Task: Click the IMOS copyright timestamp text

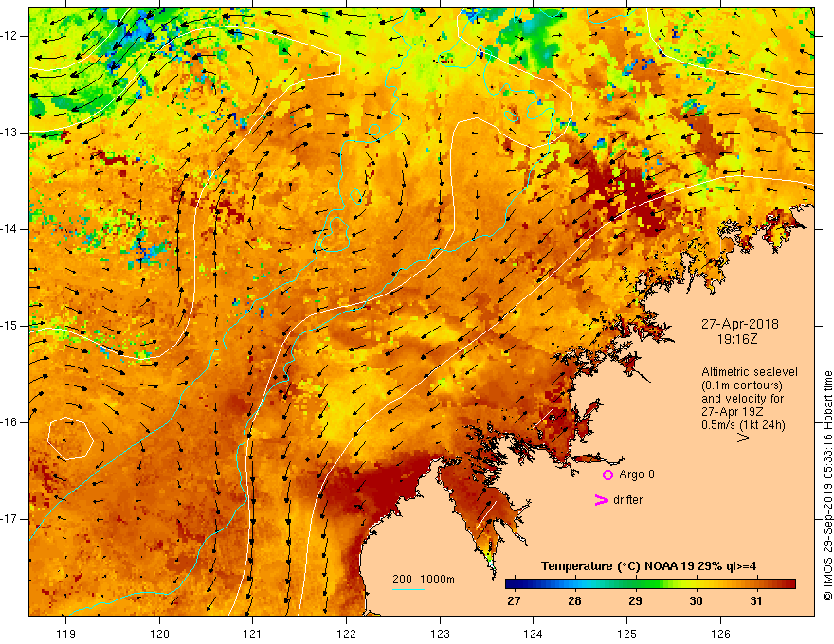Action: coord(827,486)
